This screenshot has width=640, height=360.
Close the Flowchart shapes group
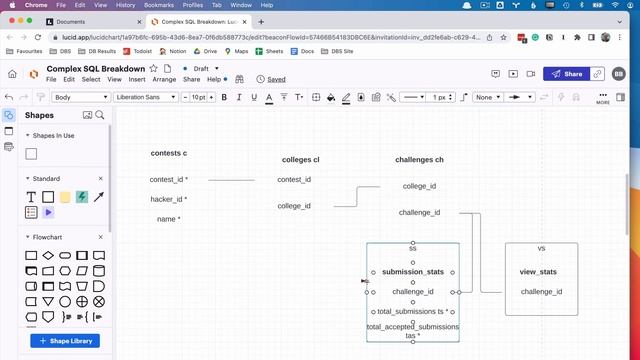[101, 237]
